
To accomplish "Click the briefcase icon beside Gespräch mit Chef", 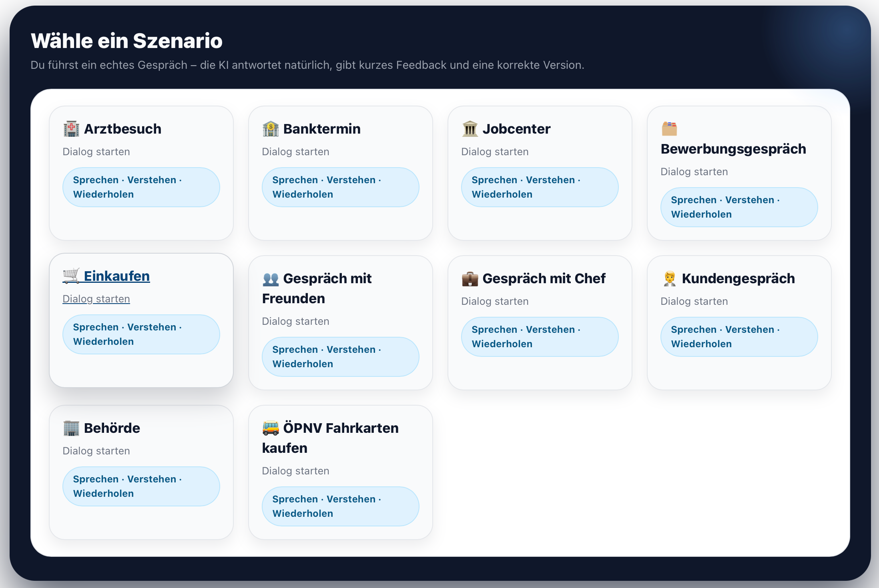I will pos(470,279).
